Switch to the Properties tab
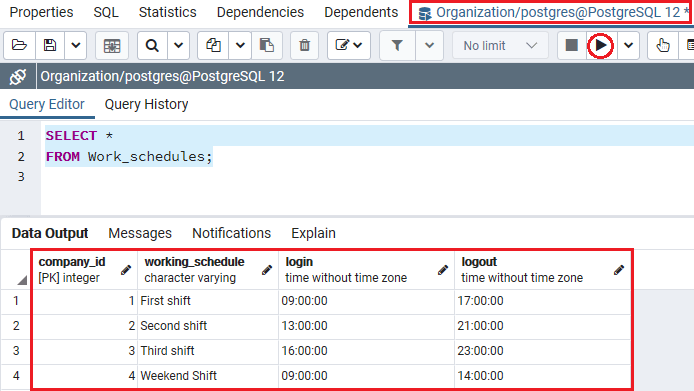Viewport: 694px width, 391px height. (41, 12)
